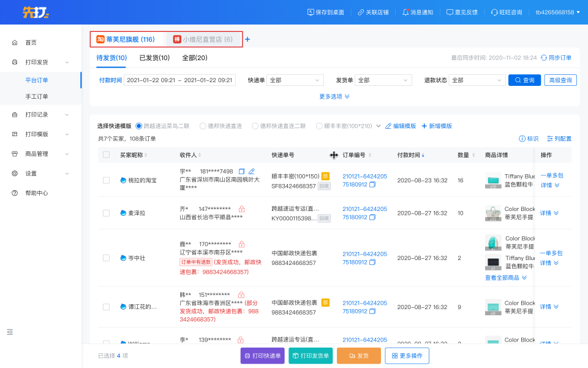Click the 付款时间 date range field

click(x=179, y=80)
